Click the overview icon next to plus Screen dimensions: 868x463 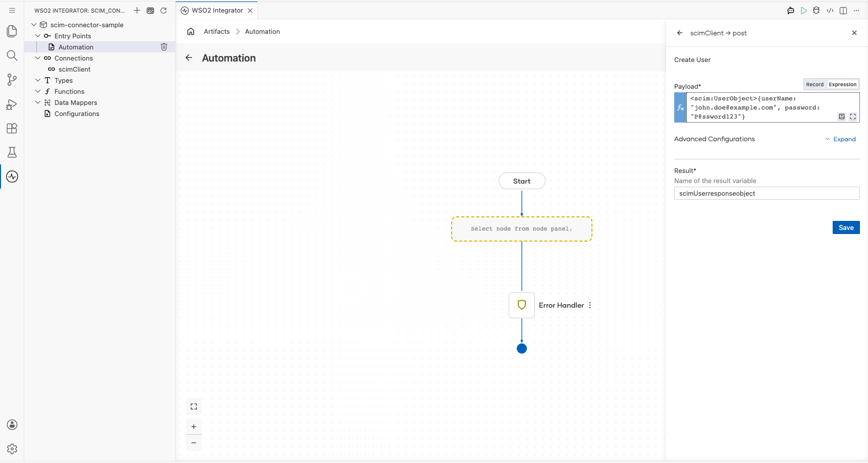coord(150,10)
